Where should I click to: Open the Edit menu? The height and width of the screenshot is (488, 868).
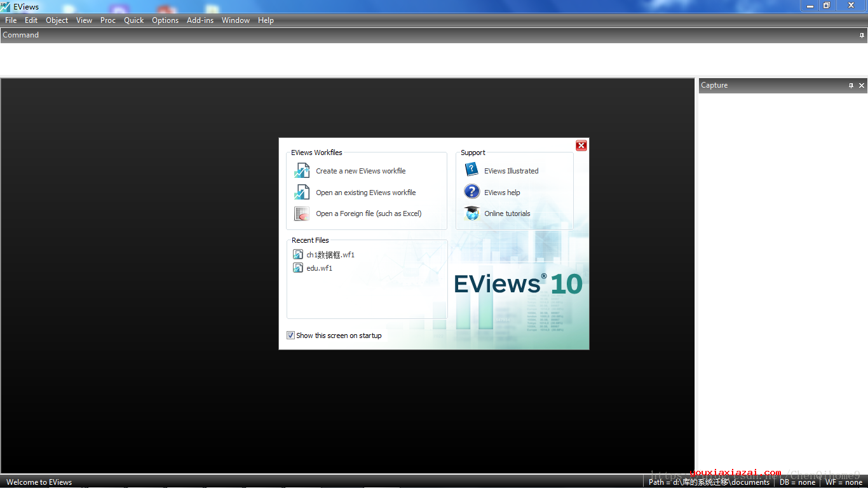(31, 20)
